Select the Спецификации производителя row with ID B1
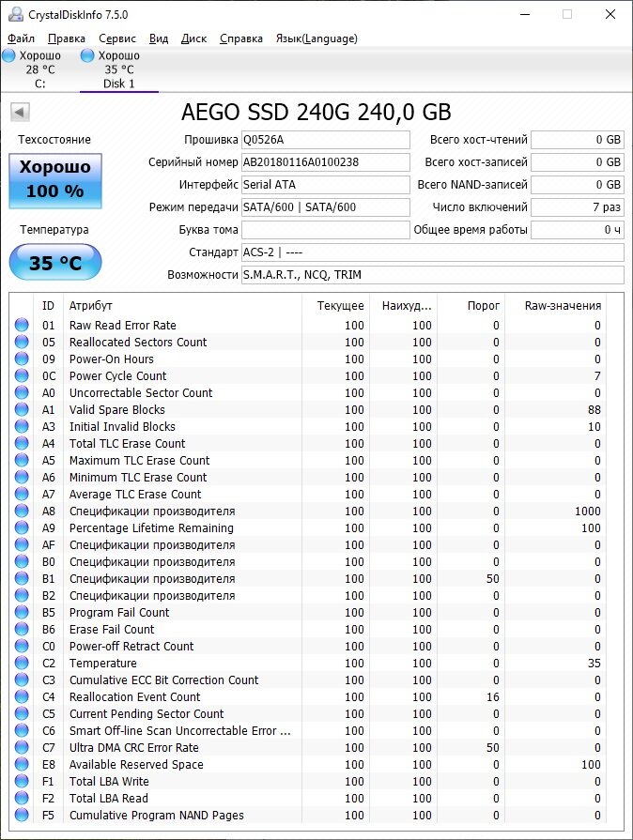Screen dimensions: 633x840 pyautogui.click(x=308, y=578)
